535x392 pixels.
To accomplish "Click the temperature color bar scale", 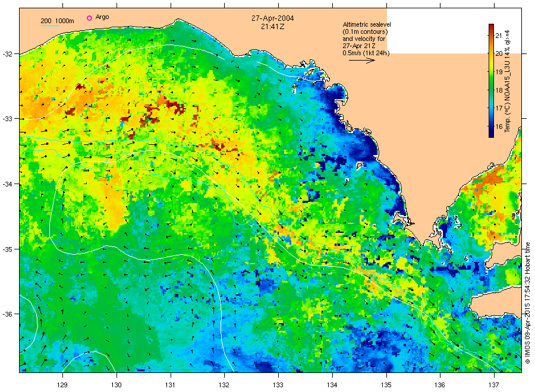I will click(491, 81).
